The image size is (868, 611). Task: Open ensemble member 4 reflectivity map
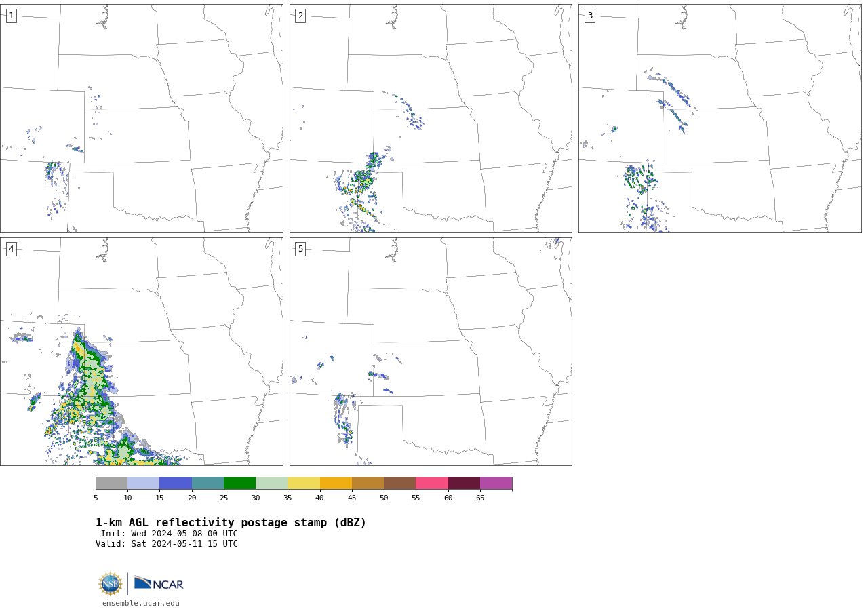[142, 351]
